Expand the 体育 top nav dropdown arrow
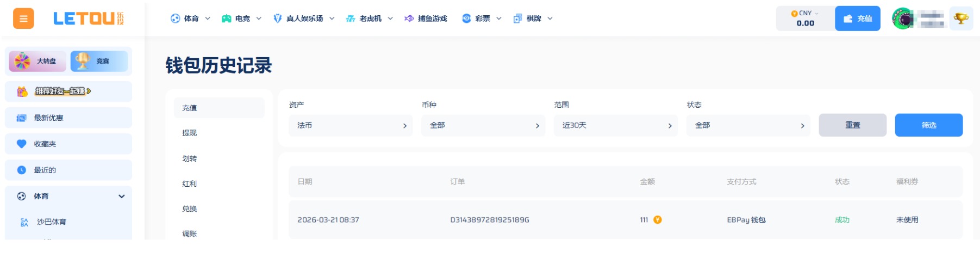The width and height of the screenshot is (980, 257). pos(208,19)
